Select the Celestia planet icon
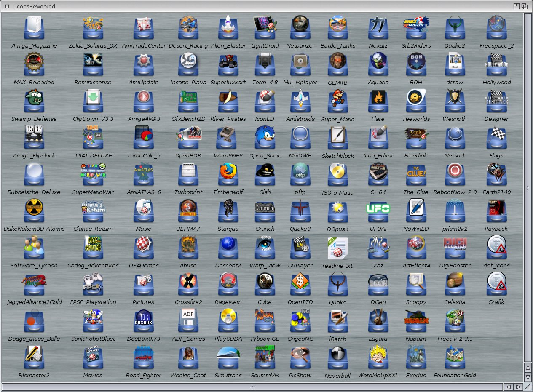533x392 pixels. click(x=455, y=285)
